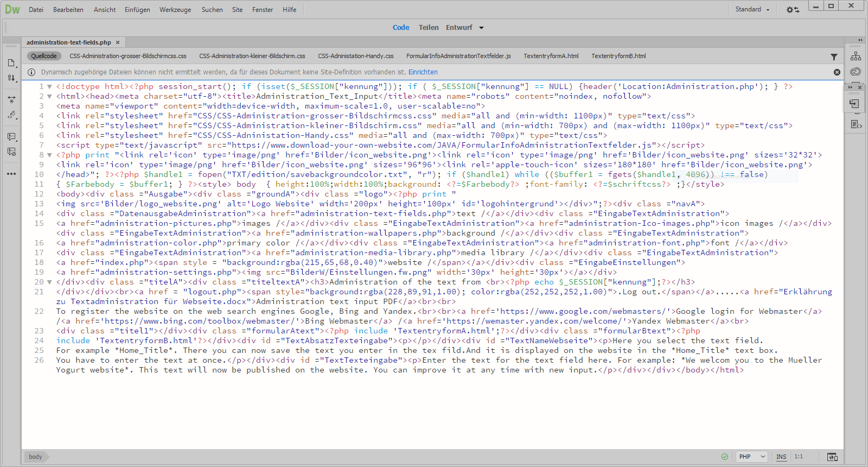
Task: Open the Site menu
Action: 237,10
